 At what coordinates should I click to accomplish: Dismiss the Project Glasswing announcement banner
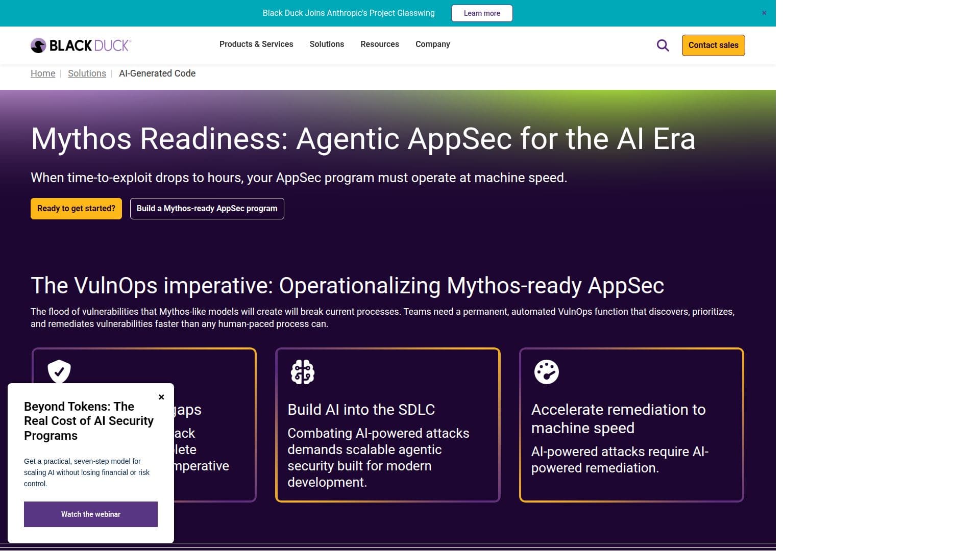[764, 13]
